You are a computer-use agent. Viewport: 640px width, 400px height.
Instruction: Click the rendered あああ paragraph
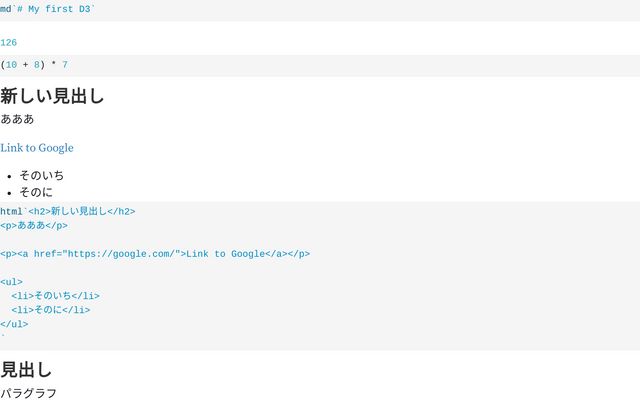pos(17,119)
